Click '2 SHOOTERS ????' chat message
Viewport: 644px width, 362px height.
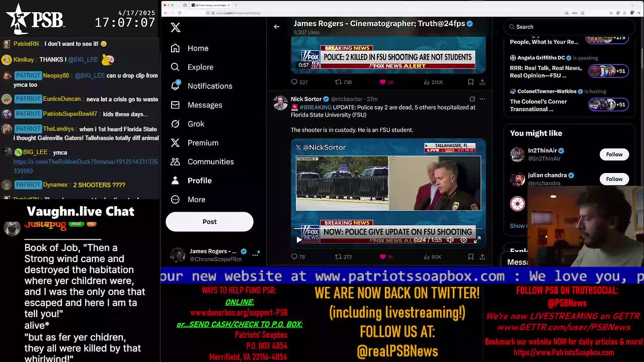[99, 185]
